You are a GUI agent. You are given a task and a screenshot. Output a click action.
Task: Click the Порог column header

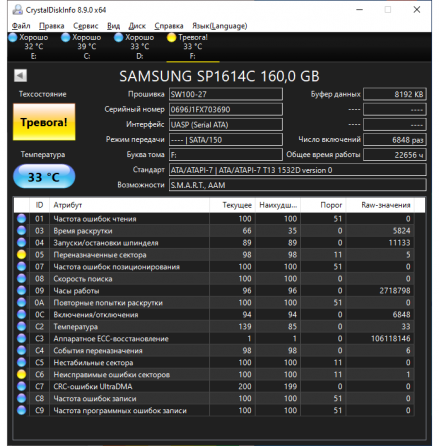point(323,205)
